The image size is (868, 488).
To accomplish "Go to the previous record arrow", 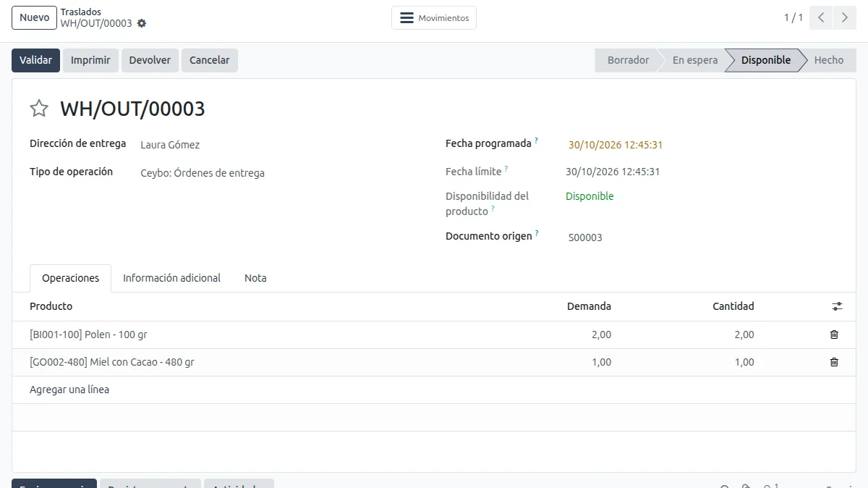I will coord(821,18).
